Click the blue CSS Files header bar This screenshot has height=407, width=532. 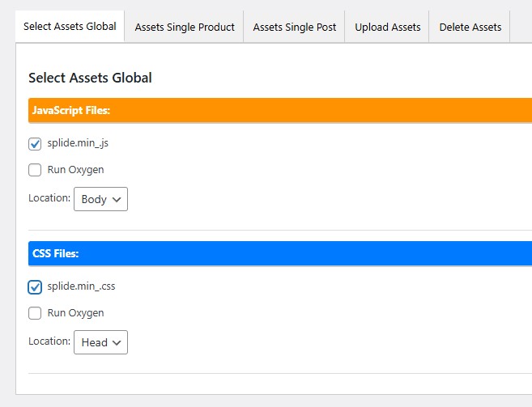pyautogui.click(x=279, y=253)
